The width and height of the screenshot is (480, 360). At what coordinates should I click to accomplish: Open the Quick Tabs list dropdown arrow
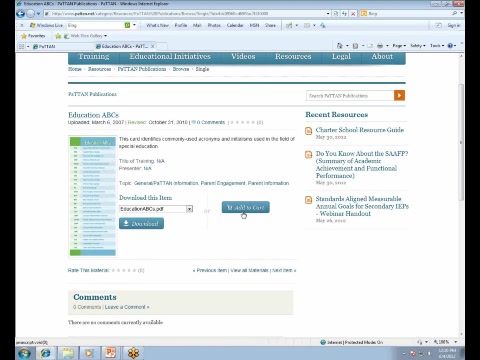coord(28,46)
